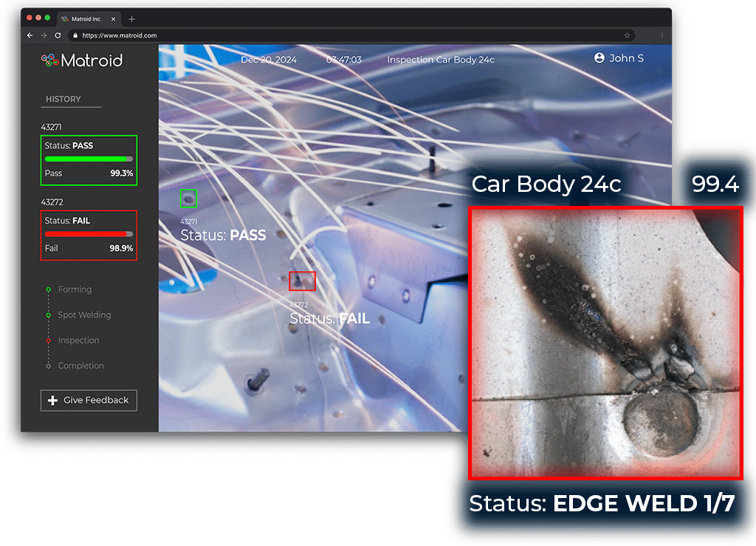Select history record 43271 PASS card
The width and height of the screenshot is (756, 546).
tap(89, 160)
